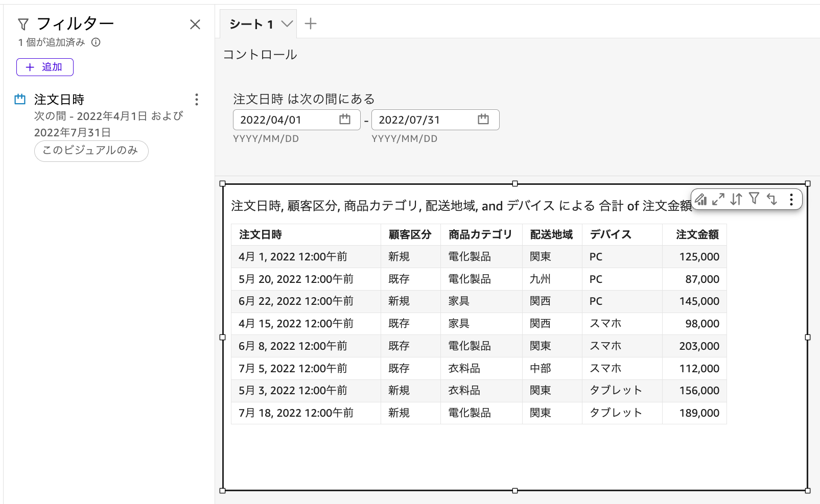Screen dimensions: 820x504
Task: Select the シート 1 tab
Action: coord(251,23)
